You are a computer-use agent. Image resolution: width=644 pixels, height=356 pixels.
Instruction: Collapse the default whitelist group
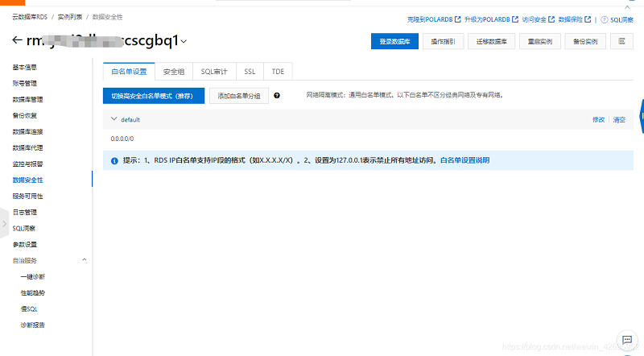114,119
